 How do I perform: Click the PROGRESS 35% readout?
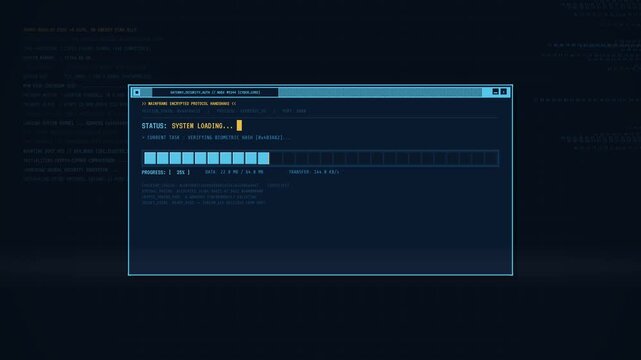[166, 172]
